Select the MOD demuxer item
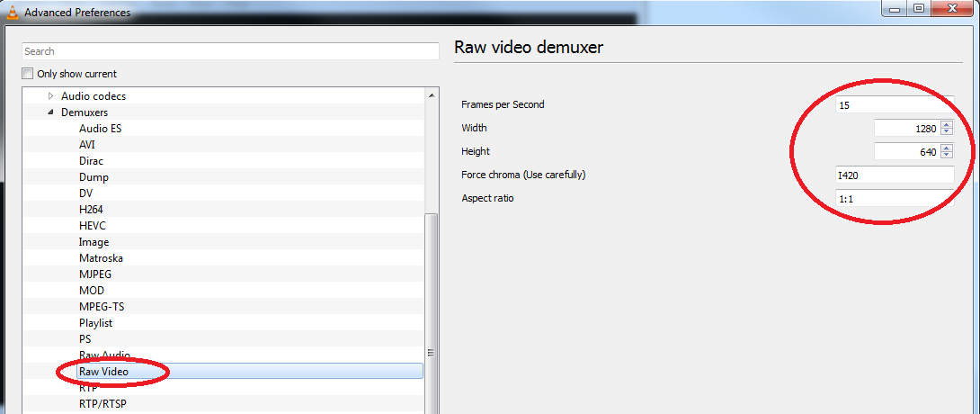The height and width of the screenshot is (414, 980). [x=92, y=291]
